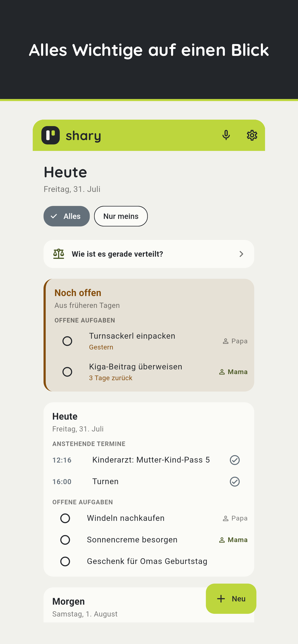
Task: Click Mama assignee on Sonnencreme besorgen
Action: coord(233,540)
